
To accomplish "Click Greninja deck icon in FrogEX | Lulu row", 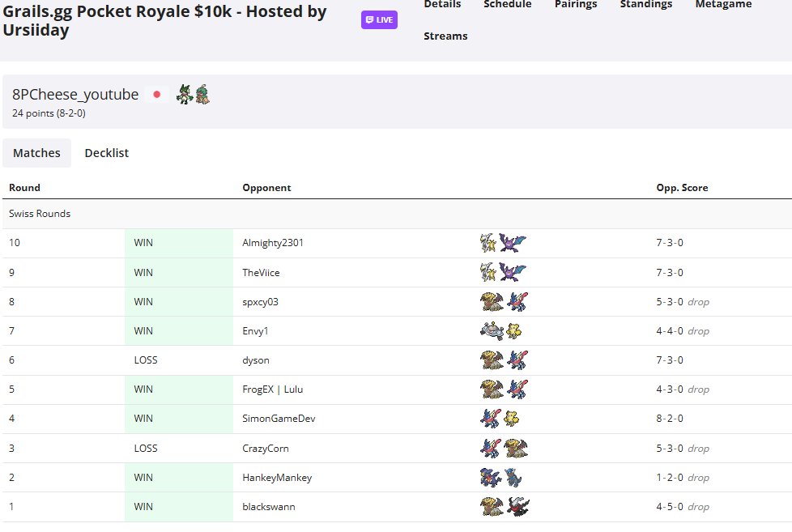I will 517,389.
